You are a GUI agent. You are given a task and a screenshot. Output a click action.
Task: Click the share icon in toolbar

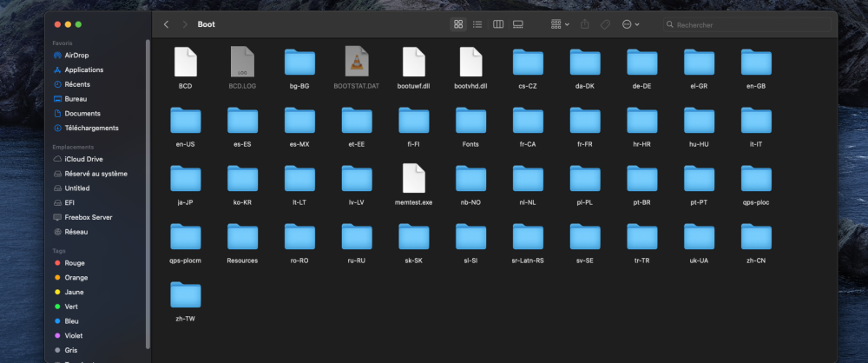point(585,24)
